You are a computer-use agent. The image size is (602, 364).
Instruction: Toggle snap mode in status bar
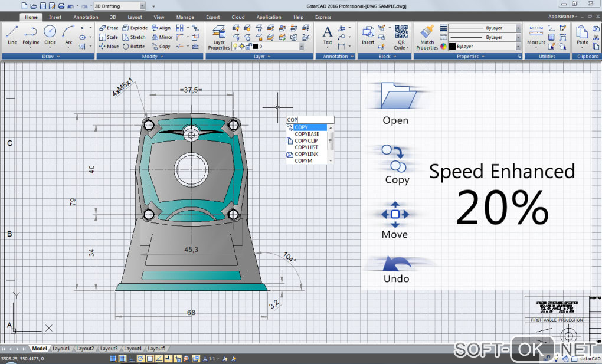[112, 358]
